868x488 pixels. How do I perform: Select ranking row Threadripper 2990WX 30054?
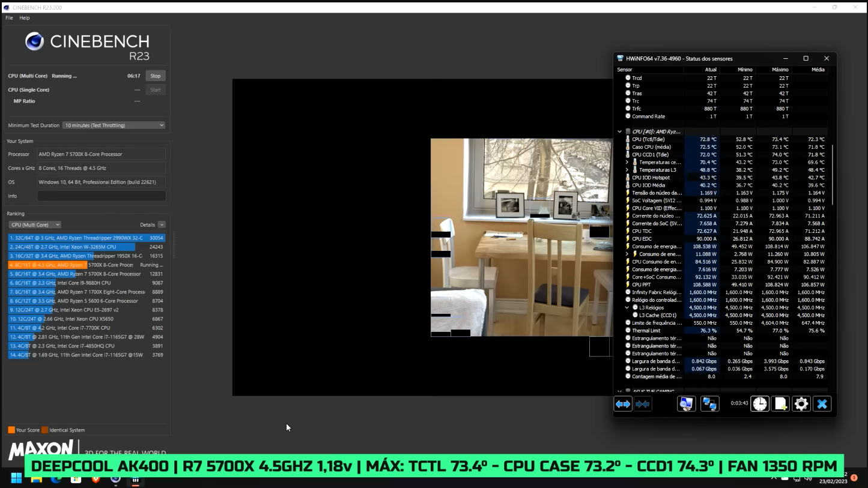click(86, 238)
